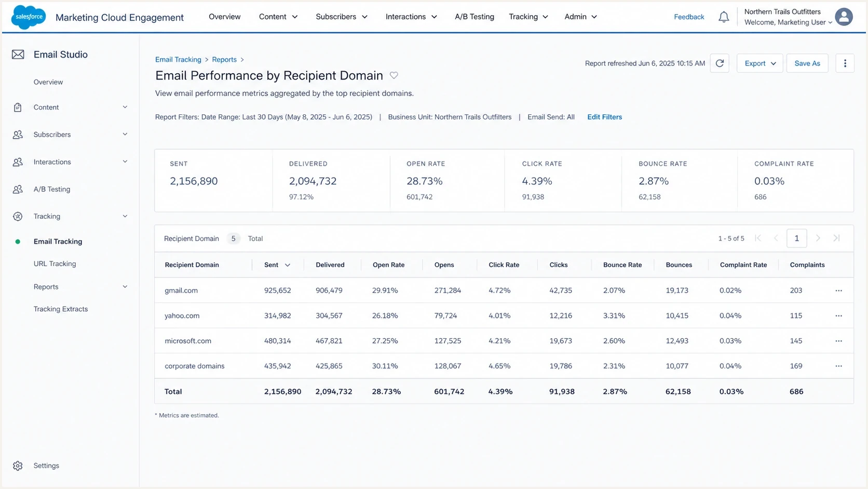868x489 pixels.
Task: Go to first page of results
Action: (758, 238)
